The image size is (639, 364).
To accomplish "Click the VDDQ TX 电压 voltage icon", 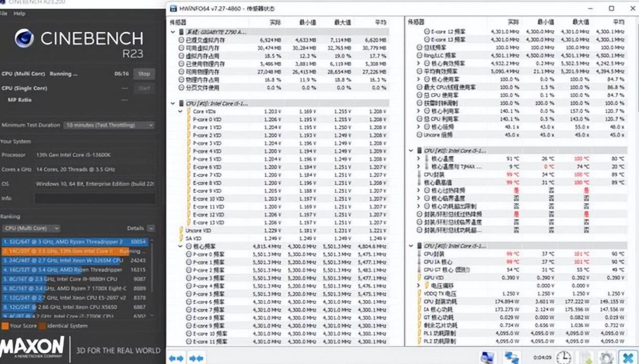I will coord(419,294).
